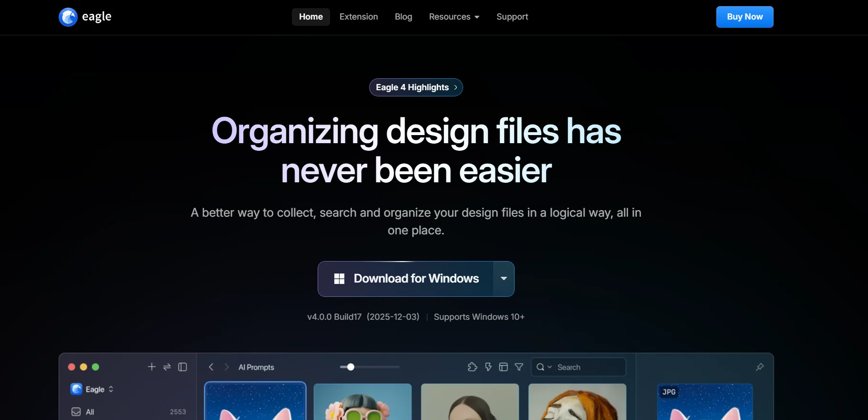Expand the Resources dropdown menu
This screenshot has height=420, width=868.
454,17
